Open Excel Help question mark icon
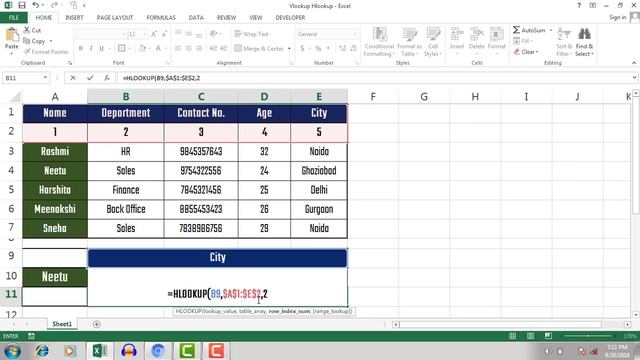This screenshot has height=360, width=640. (579, 5)
